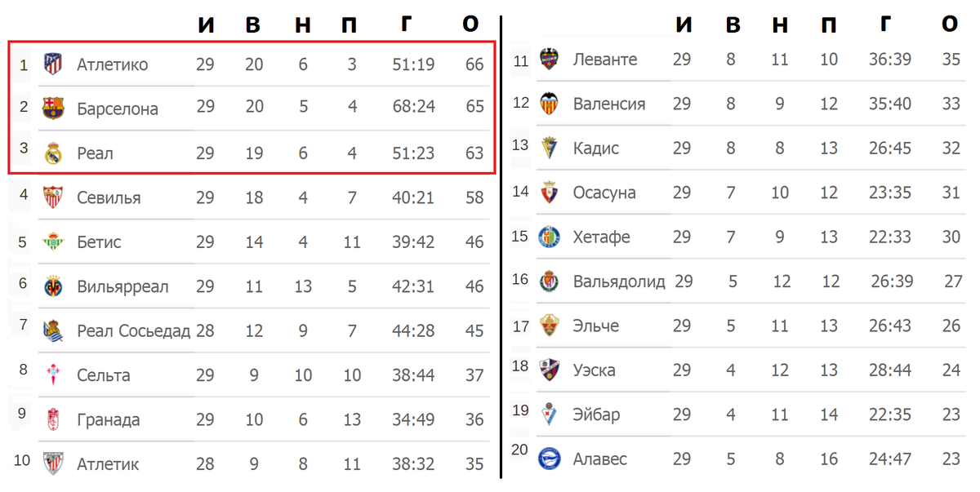Click the Севилья team logo
Viewport: 980px width, 492px height.
[53, 197]
